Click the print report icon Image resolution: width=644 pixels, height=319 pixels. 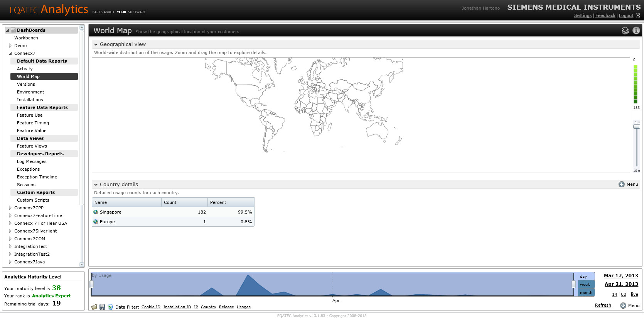(x=625, y=31)
